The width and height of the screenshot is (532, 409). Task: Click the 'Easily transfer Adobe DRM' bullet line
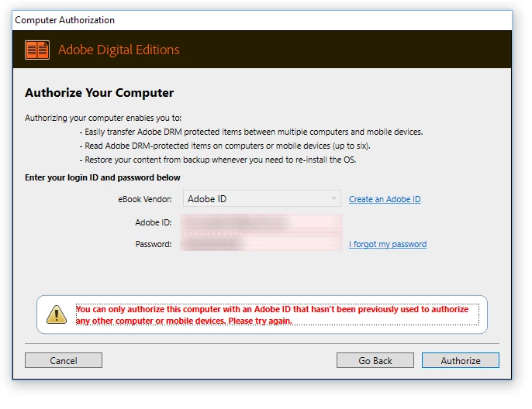pos(251,132)
